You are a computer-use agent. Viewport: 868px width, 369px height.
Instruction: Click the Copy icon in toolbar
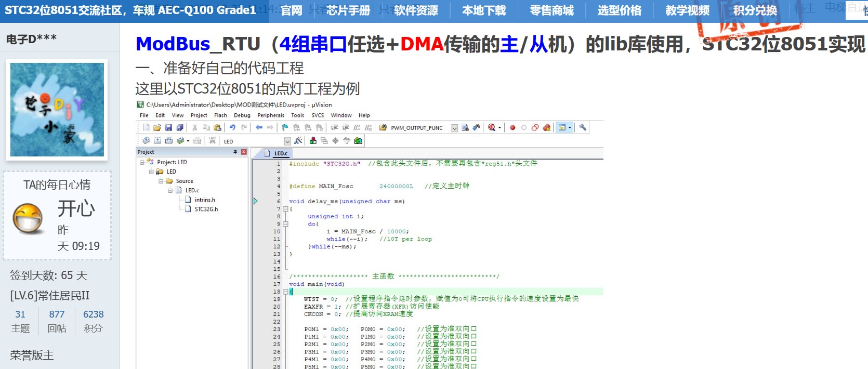(206, 127)
